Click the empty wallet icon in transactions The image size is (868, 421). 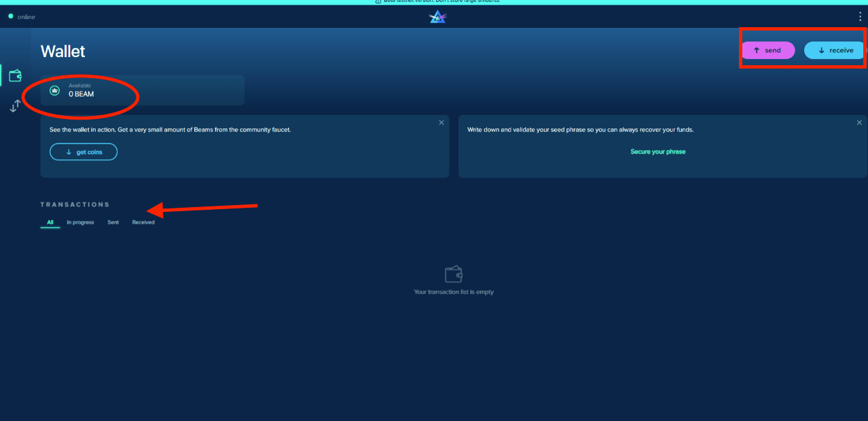tap(454, 274)
